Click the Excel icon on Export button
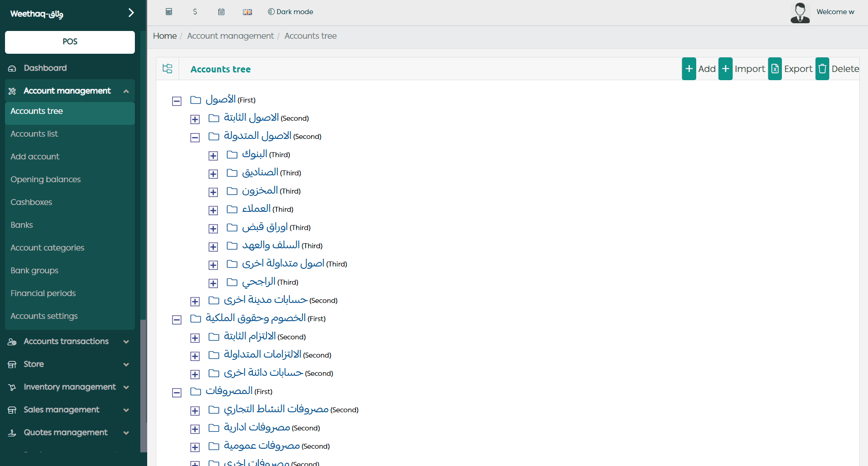This screenshot has width=868, height=466. coord(775,68)
